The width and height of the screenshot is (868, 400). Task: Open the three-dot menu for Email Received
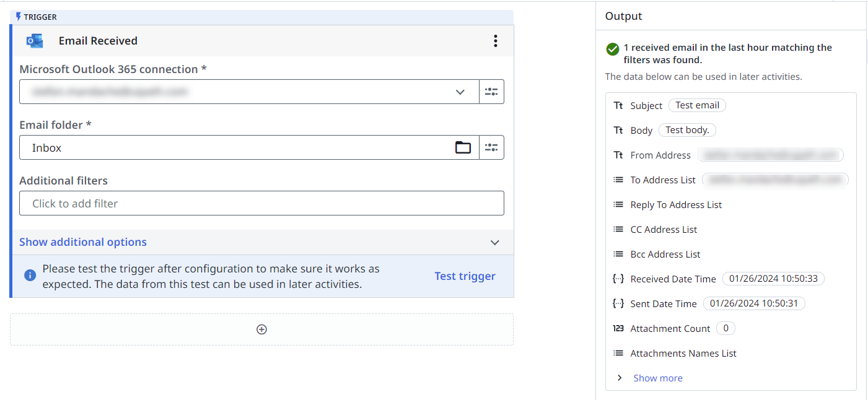(x=495, y=41)
